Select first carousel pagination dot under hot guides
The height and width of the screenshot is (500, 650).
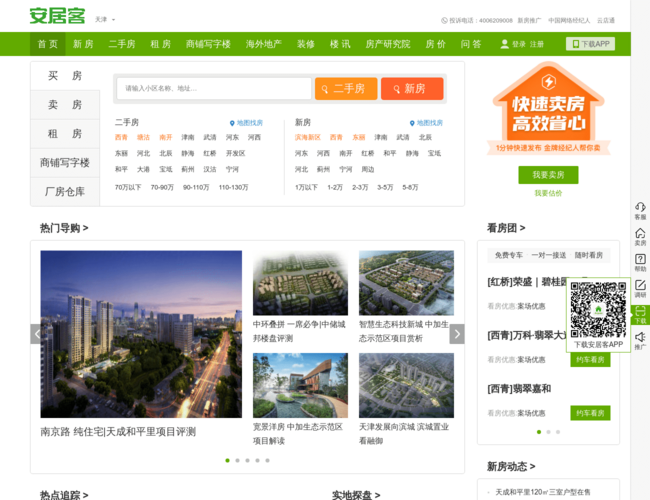227,460
